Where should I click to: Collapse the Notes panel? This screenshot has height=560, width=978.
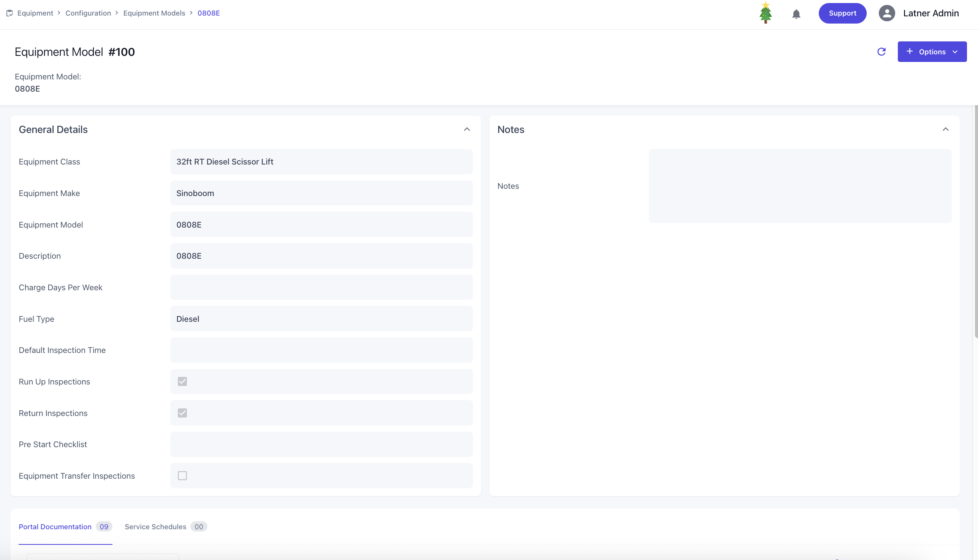pyautogui.click(x=946, y=129)
